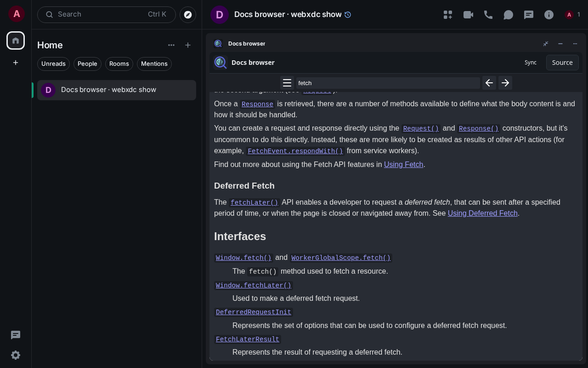
Task: Start a video call
Action: [468, 15]
